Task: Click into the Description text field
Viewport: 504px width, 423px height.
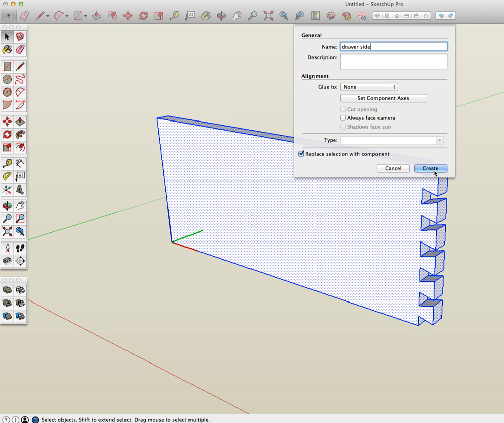Action: [393, 61]
